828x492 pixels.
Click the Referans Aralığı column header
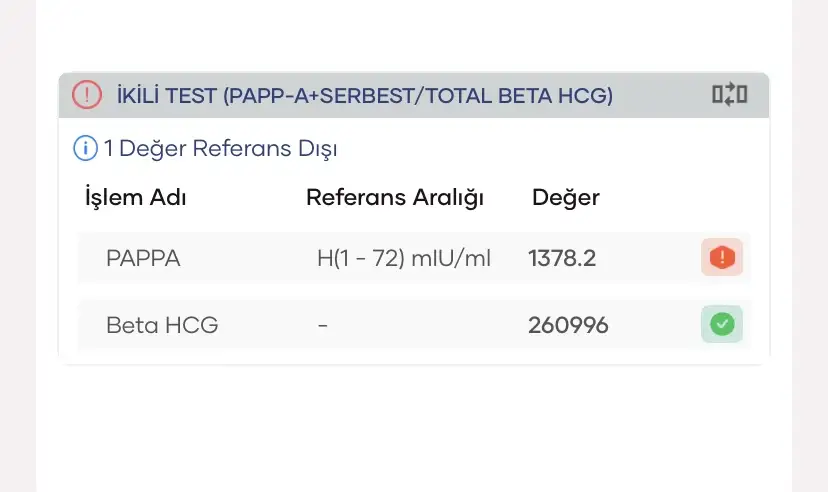(x=394, y=197)
